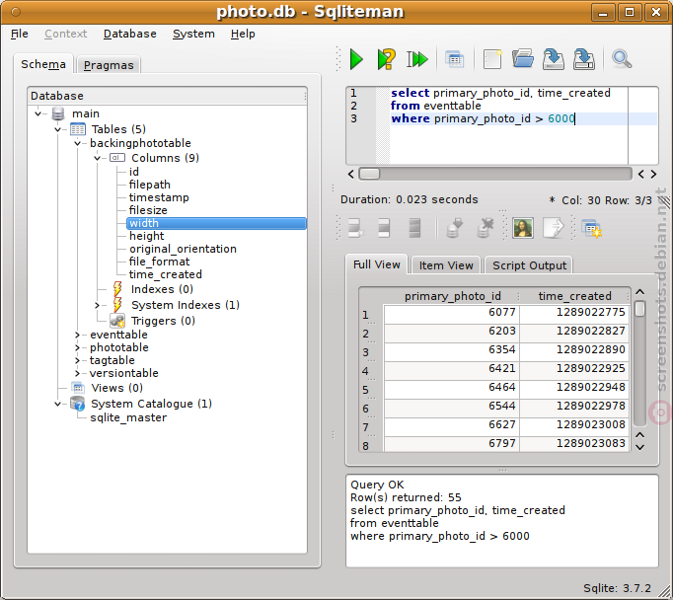Sort by time_created column header
This screenshot has height=600, width=673.
coord(575,296)
